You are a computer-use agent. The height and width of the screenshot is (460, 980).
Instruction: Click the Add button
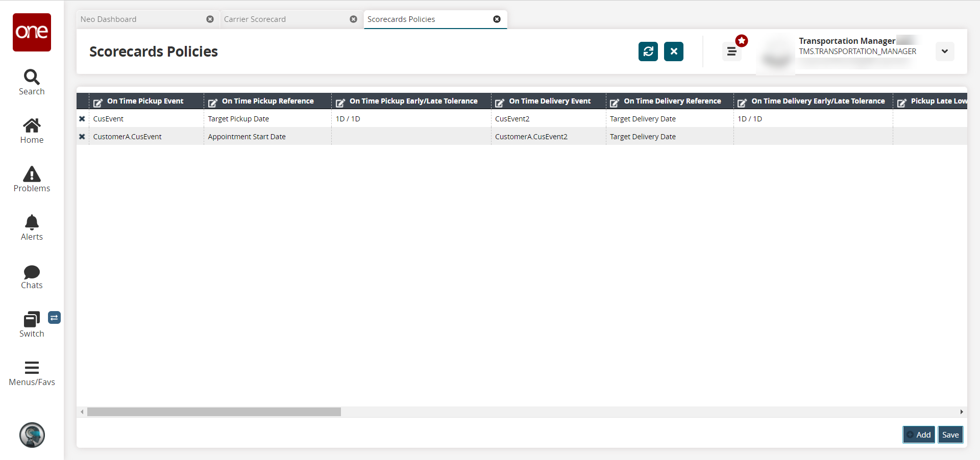pos(919,435)
